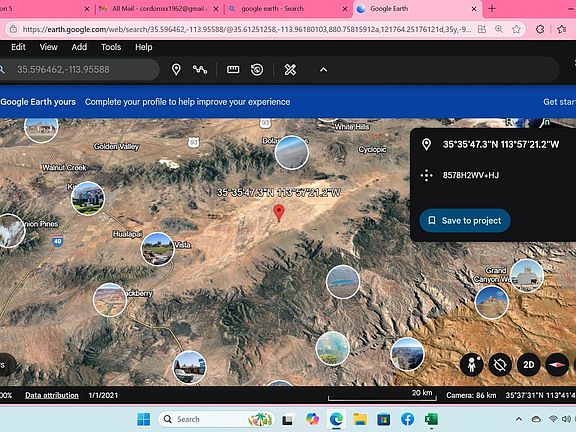This screenshot has width=576, height=432.
Task: Switch to 2D view
Action: pyautogui.click(x=528, y=365)
